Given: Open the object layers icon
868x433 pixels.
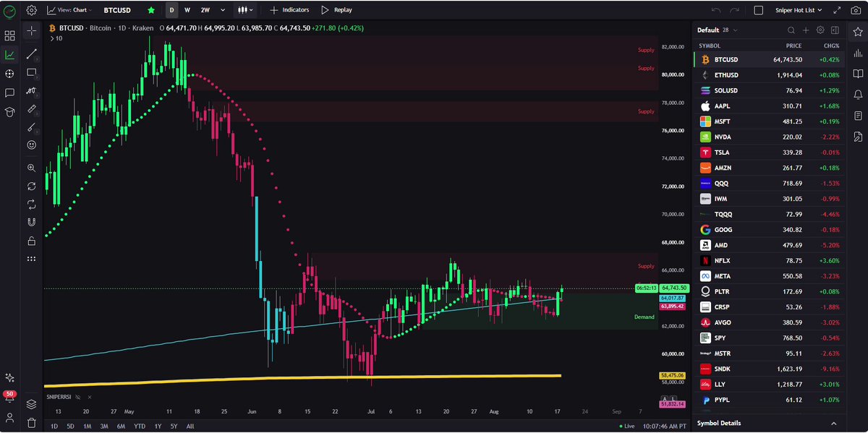Looking at the screenshot, I should click(x=31, y=404).
